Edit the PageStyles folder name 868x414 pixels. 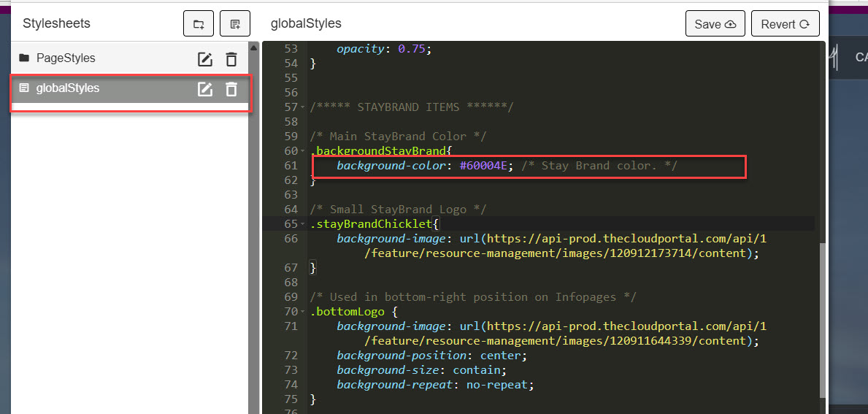tap(205, 59)
